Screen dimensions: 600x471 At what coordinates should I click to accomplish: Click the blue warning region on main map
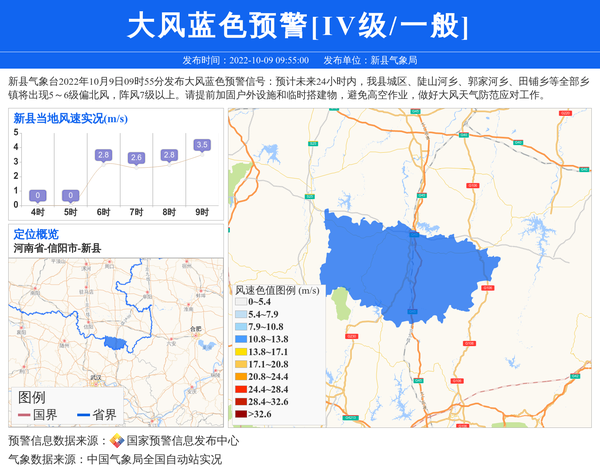point(400,265)
